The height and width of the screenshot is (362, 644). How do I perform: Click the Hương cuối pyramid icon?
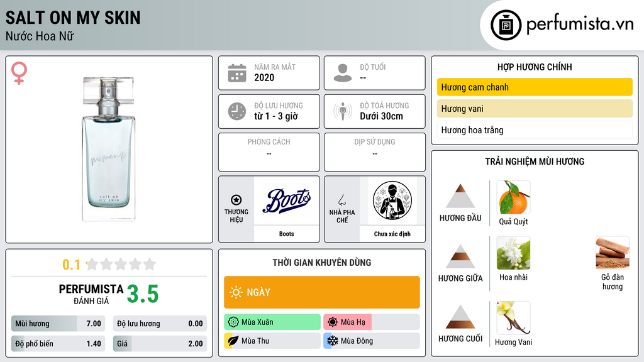(x=460, y=317)
